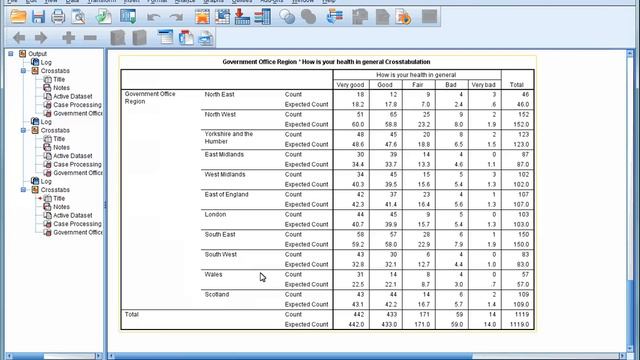640x360 pixels.
Task: Select Title marked with the red arrow
Action: click(59, 198)
